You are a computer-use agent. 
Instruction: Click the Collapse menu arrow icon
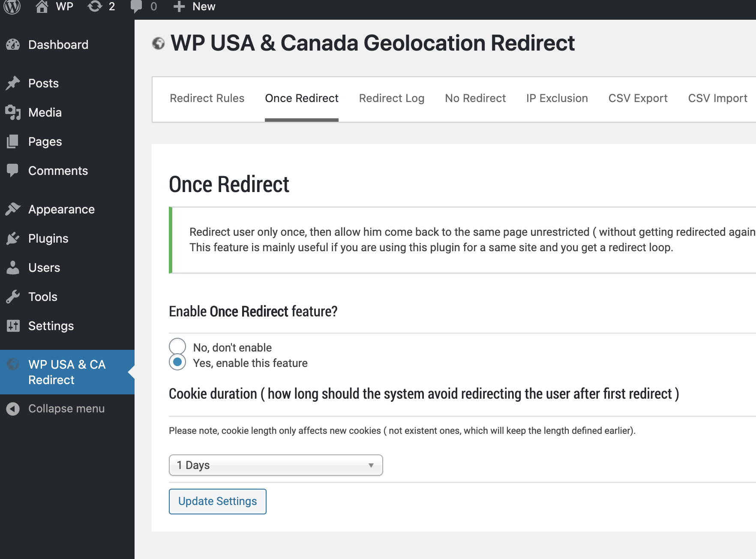pos(13,409)
